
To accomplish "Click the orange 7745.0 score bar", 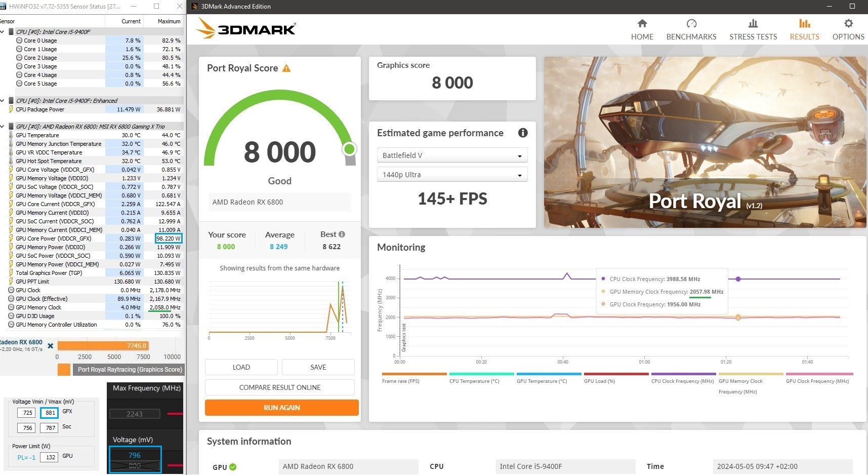I will click(103, 346).
